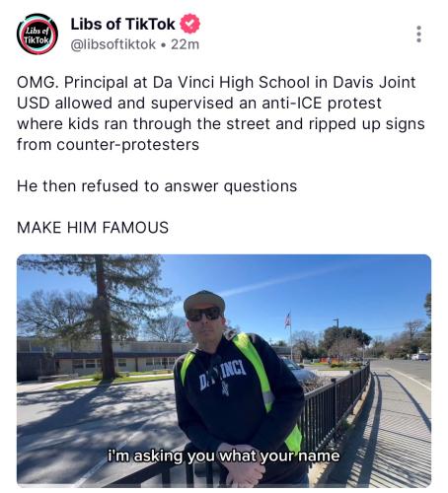Click the American flag in the video
The height and width of the screenshot is (493, 448).
coord(288,319)
